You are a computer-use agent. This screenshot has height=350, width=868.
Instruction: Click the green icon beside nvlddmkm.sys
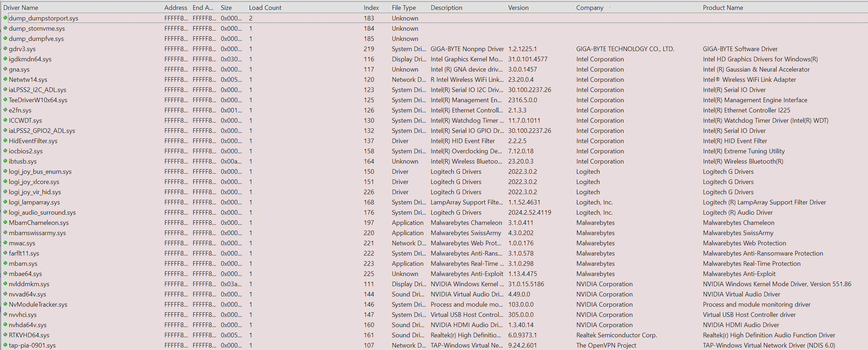coord(5,283)
